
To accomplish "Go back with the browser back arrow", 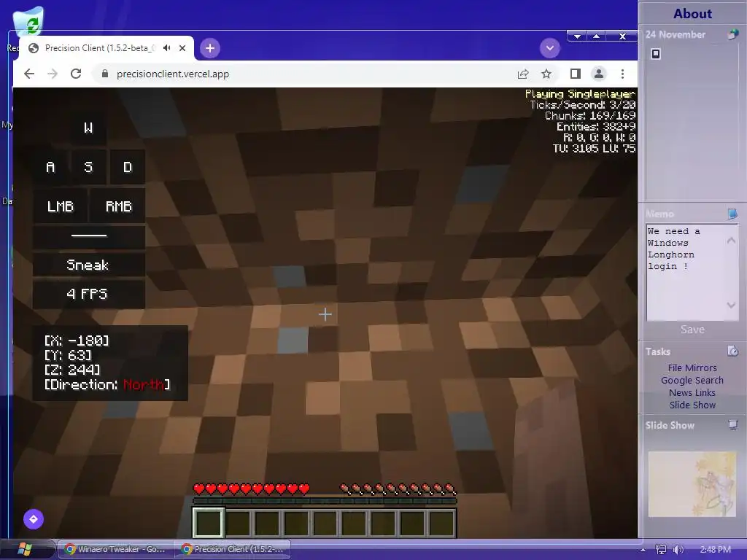I will (x=29, y=74).
